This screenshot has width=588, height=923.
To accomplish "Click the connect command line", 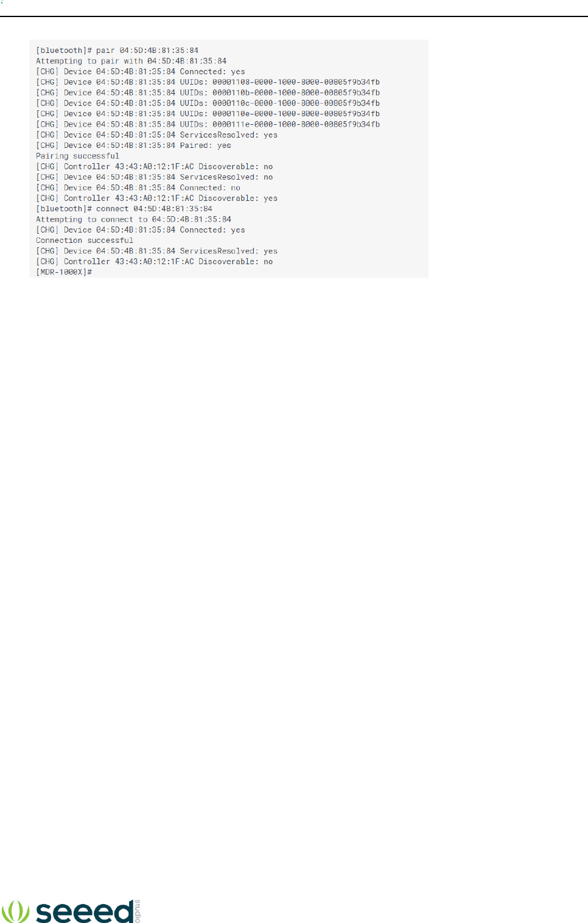I will click(124, 209).
